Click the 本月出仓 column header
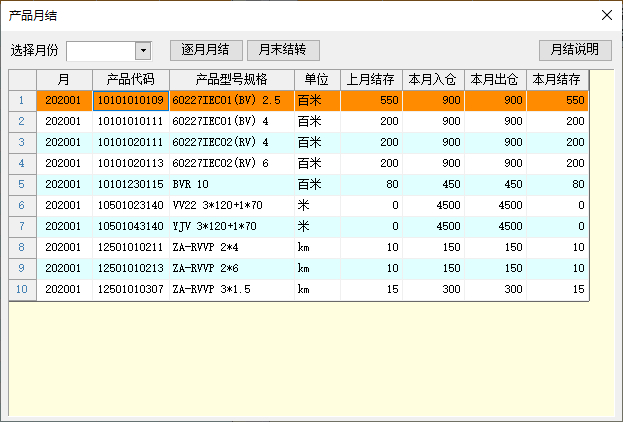The image size is (623, 422). pos(495,80)
